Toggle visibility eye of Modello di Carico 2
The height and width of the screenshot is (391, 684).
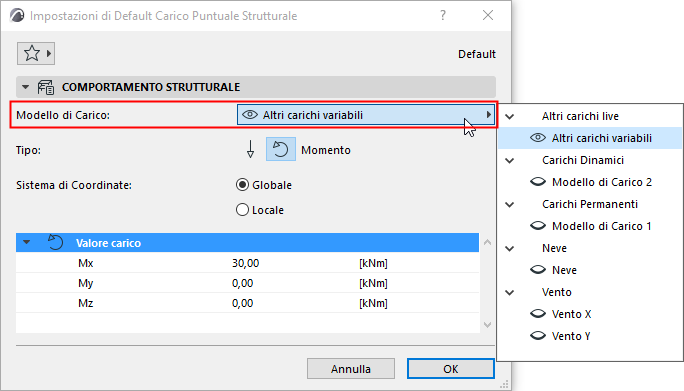tap(537, 182)
